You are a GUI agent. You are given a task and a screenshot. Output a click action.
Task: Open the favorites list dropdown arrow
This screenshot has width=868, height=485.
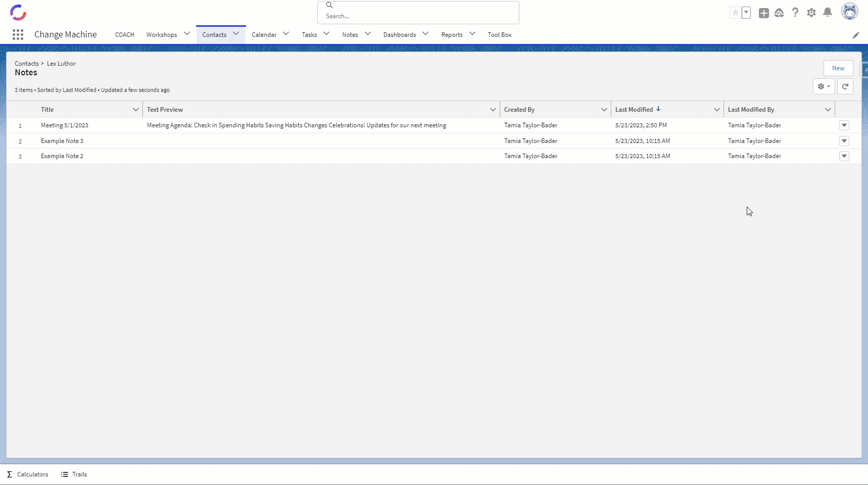point(746,13)
